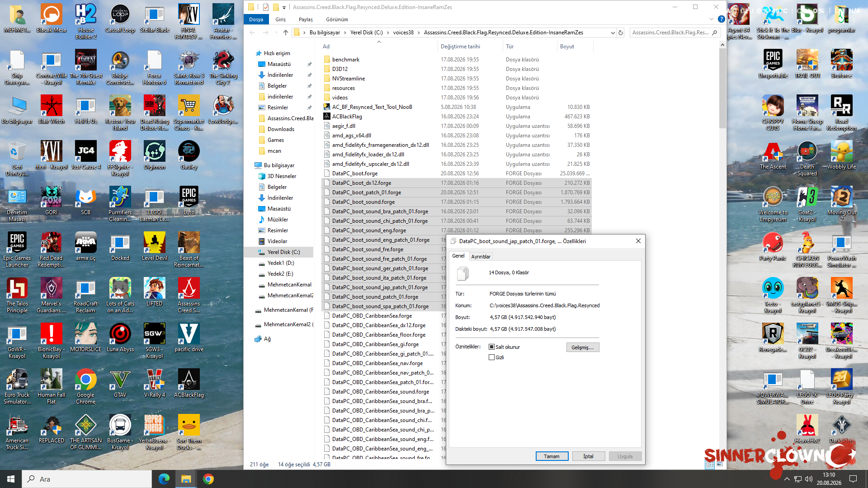The height and width of the screenshot is (488, 868).
Task: Go up one folder level in Explorer
Action: point(285,33)
